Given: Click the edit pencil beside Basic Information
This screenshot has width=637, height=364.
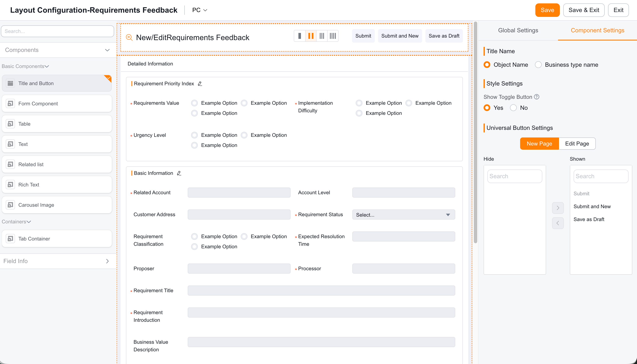Looking at the screenshot, I should 179,173.
